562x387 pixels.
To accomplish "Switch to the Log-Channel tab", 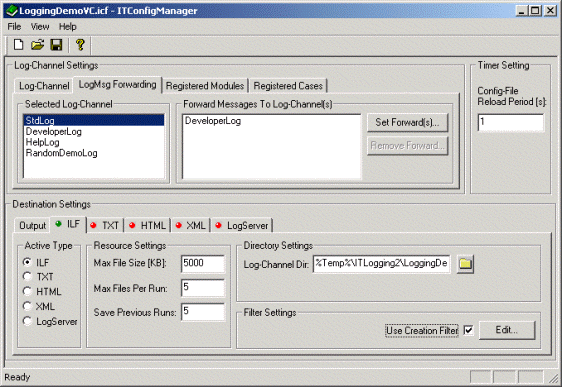I will [44, 86].
